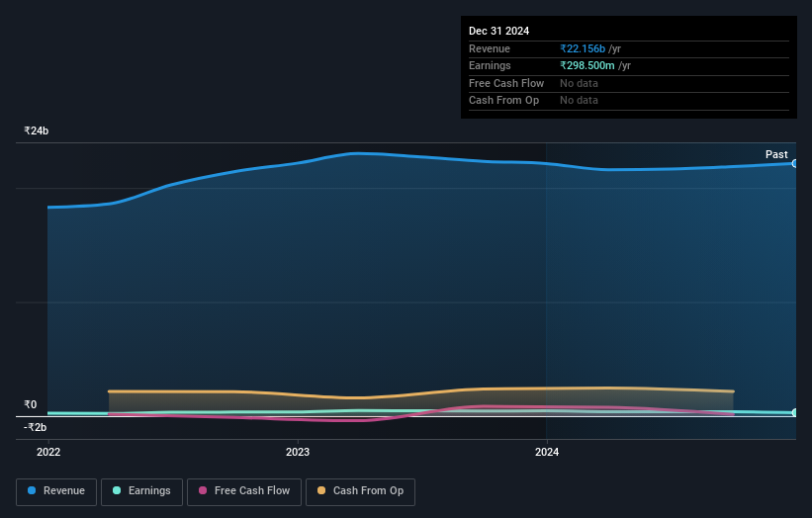The image size is (812, 518).
Task: Click the Free Cash Flow tooltip row label
Action: pyautogui.click(x=506, y=83)
